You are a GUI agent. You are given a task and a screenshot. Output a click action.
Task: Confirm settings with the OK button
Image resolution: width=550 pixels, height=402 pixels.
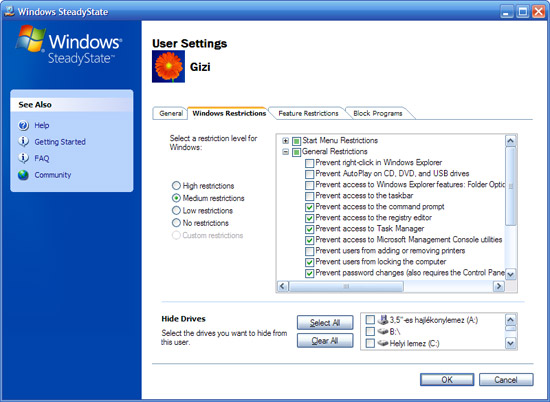[x=447, y=380]
